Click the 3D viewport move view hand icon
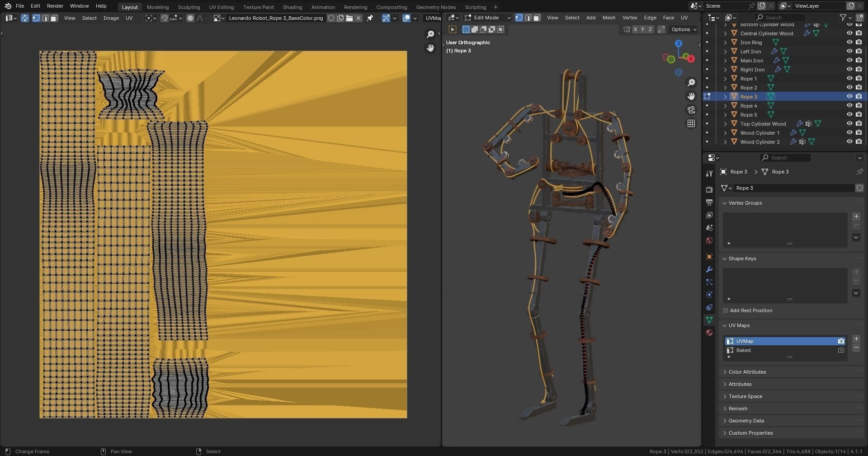This screenshot has width=868, height=456. tap(691, 96)
